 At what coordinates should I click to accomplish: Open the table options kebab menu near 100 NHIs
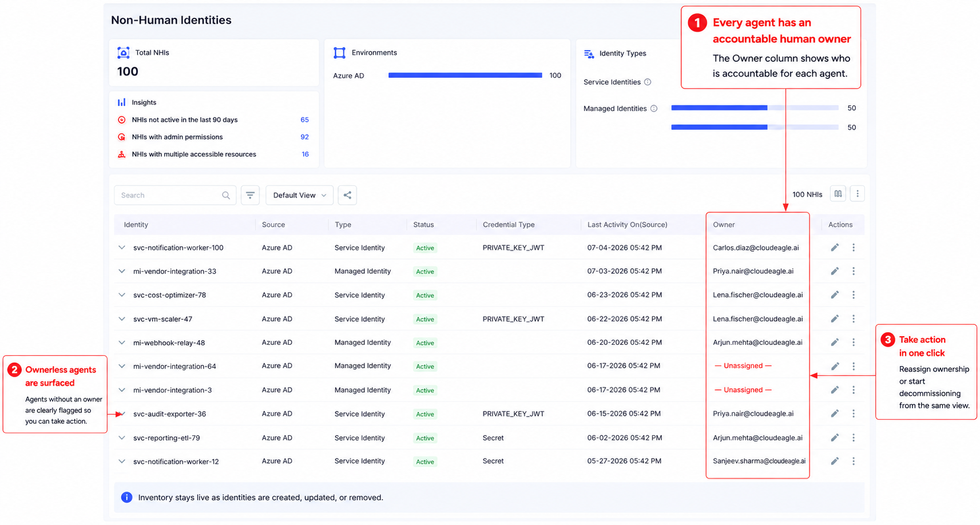857,194
